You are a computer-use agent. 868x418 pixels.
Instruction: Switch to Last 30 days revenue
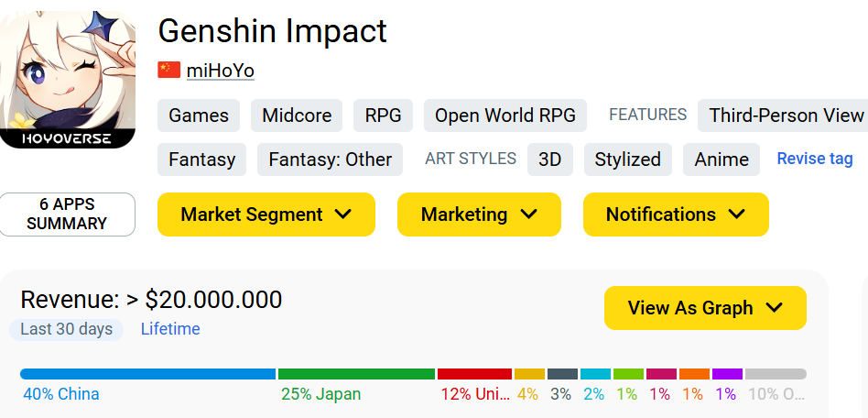(67, 329)
